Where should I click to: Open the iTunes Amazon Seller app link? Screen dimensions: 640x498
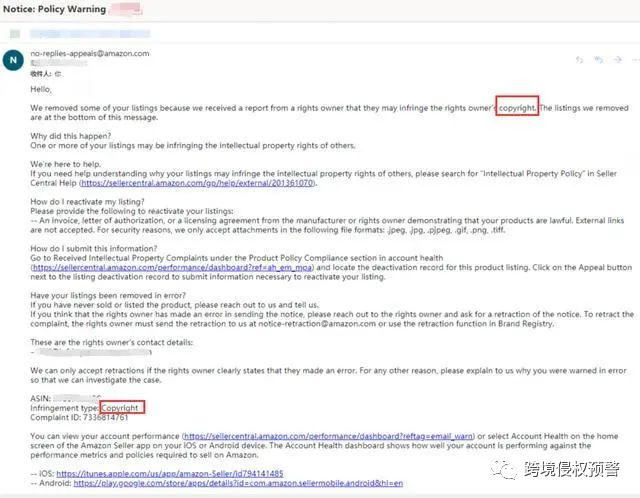pos(170,474)
